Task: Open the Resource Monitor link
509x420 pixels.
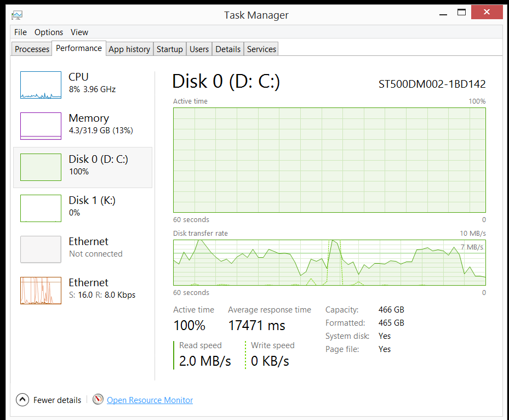Action: point(150,400)
